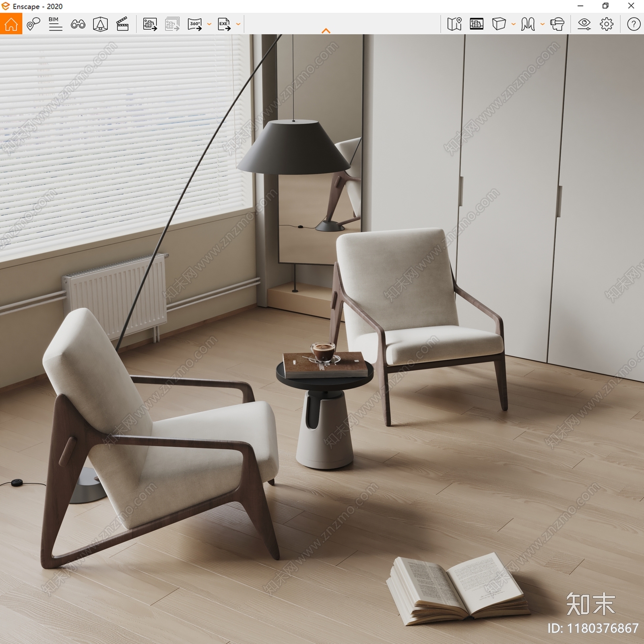
Task: Expand the Projection Mode dropdown arrow
Action: (513, 24)
